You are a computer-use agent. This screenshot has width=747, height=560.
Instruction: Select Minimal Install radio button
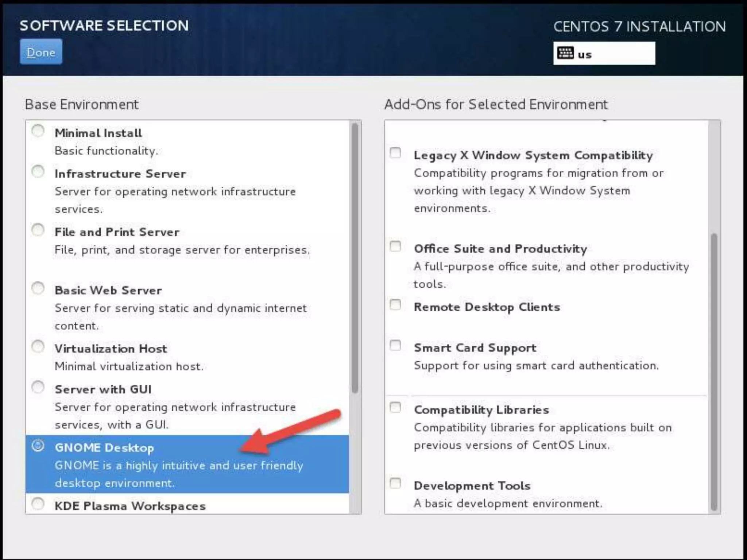pyautogui.click(x=38, y=131)
